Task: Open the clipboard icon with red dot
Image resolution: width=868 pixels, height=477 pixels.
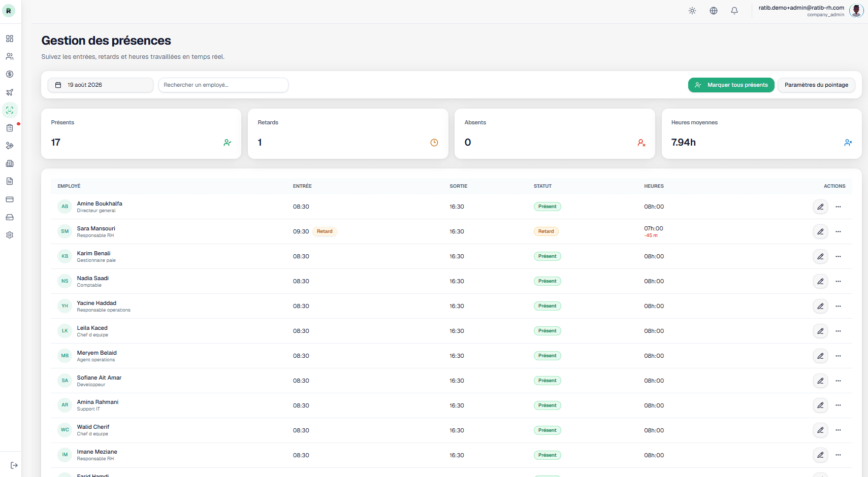Action: (10, 128)
